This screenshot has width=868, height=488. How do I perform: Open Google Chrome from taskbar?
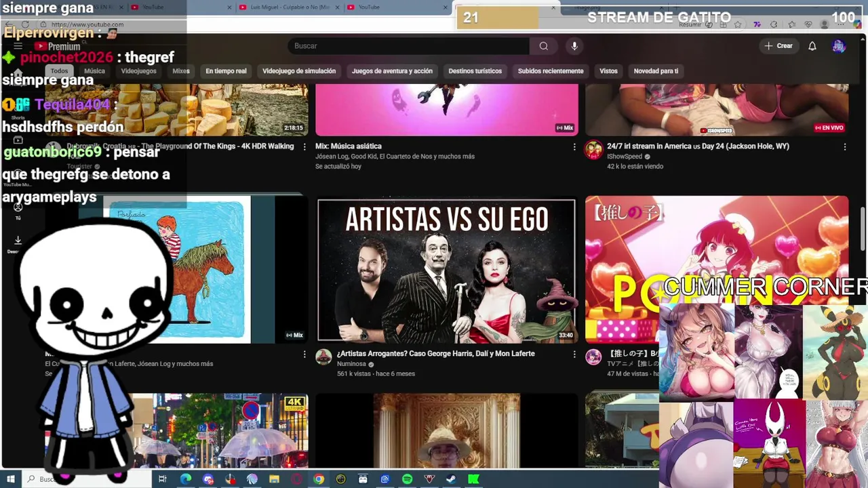click(319, 479)
